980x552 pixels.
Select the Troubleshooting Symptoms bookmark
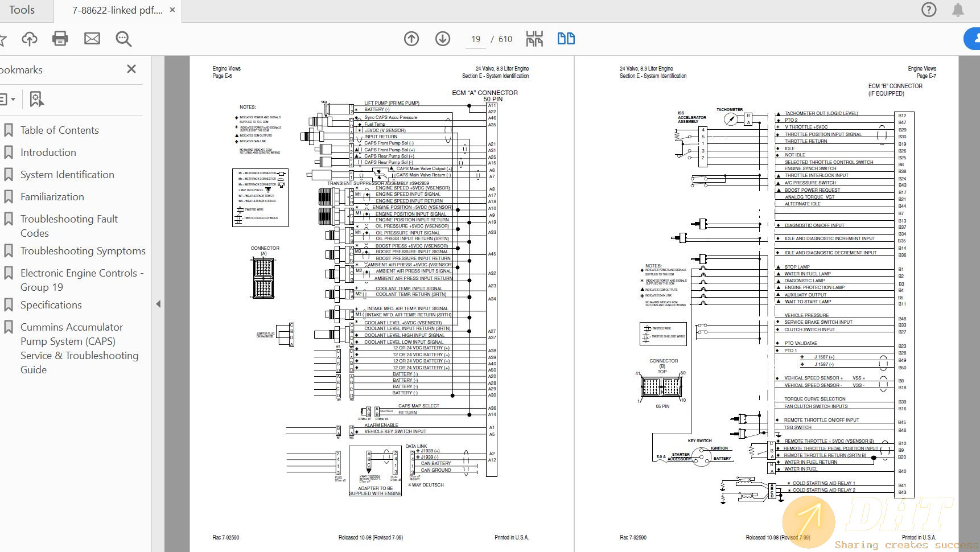83,251
